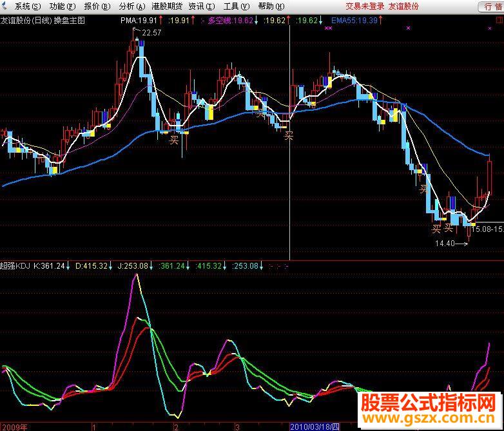Open the 分析(A) menu

[x=131, y=6]
